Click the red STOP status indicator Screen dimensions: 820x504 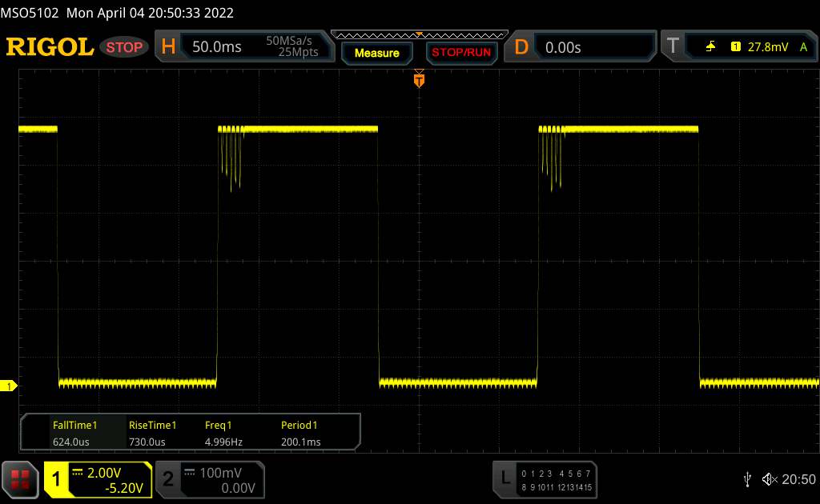pos(125,47)
